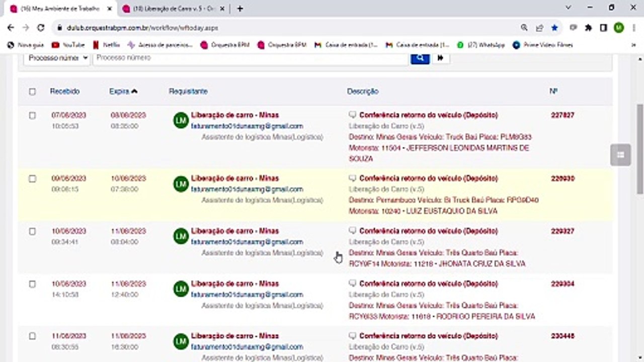Click the LM avatar in row 229327

click(x=181, y=236)
